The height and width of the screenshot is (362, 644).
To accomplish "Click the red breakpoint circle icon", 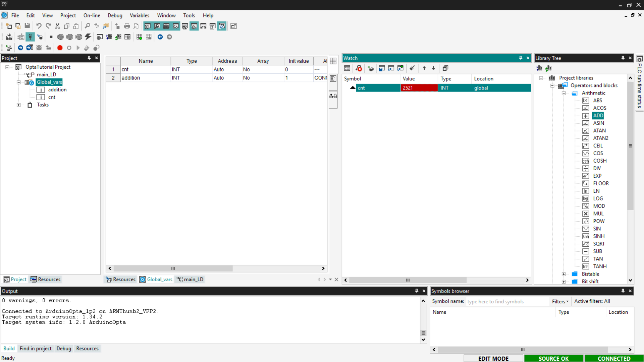I will [x=60, y=48].
